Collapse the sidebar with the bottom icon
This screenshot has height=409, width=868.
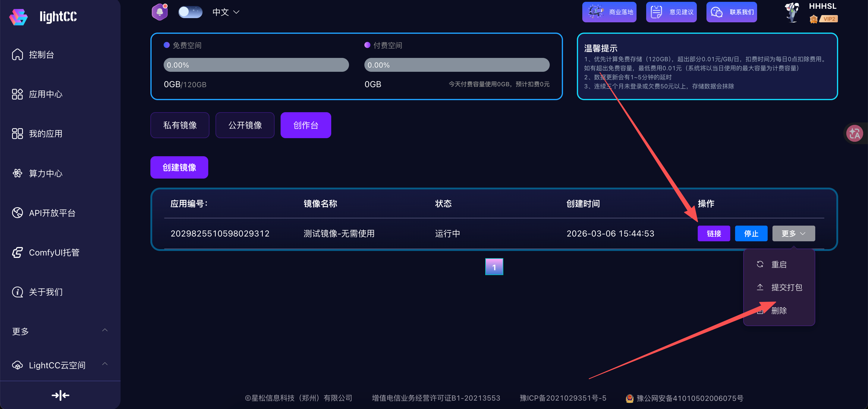[x=60, y=395]
